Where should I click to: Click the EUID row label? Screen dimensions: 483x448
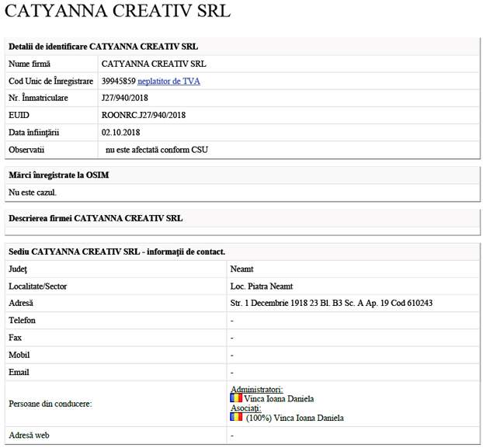(19, 115)
